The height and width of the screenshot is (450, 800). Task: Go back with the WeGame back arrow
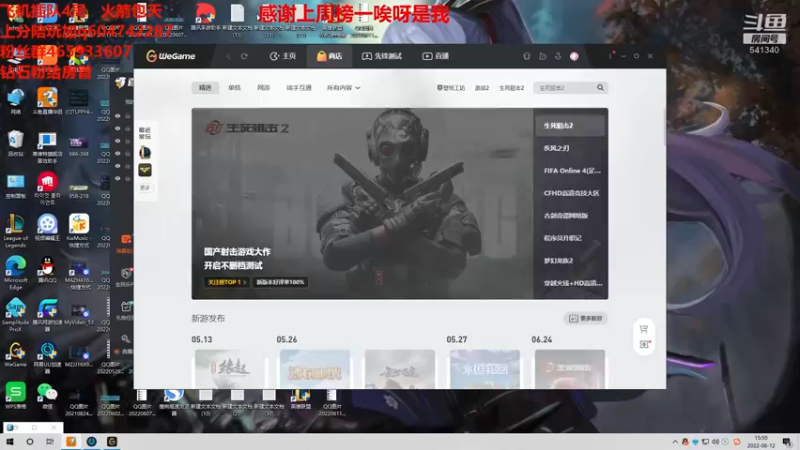[229, 56]
